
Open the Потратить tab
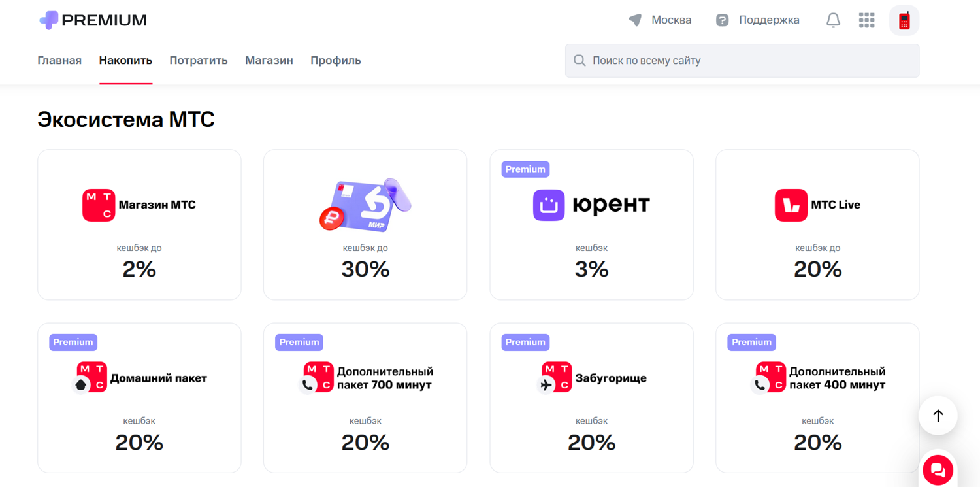point(199,61)
